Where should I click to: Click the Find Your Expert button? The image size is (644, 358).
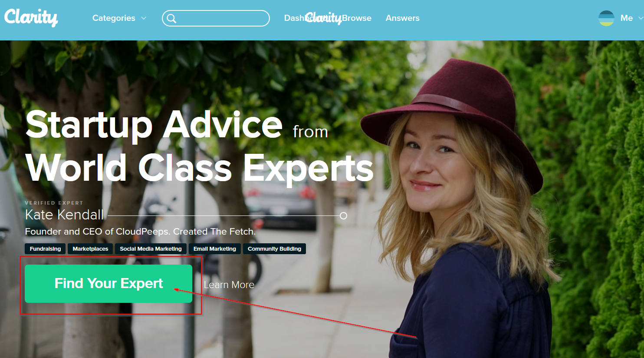108,284
